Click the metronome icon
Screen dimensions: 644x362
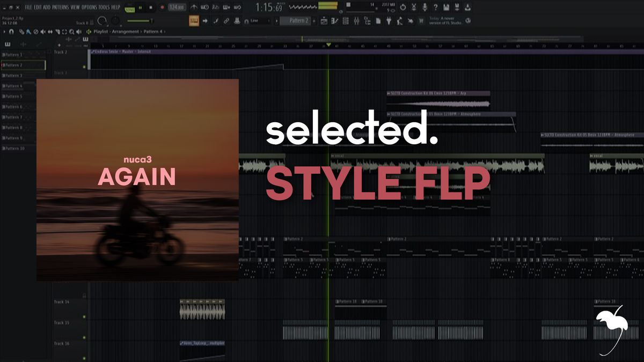[194, 8]
